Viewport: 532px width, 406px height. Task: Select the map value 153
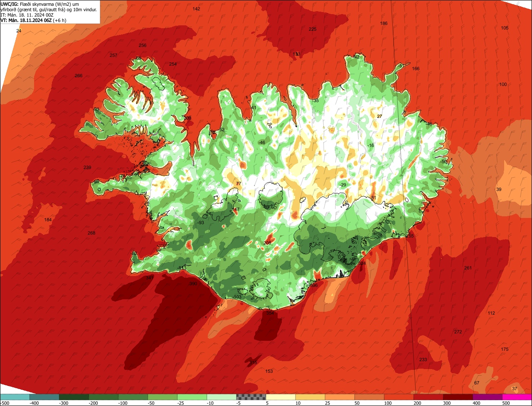click(269, 371)
